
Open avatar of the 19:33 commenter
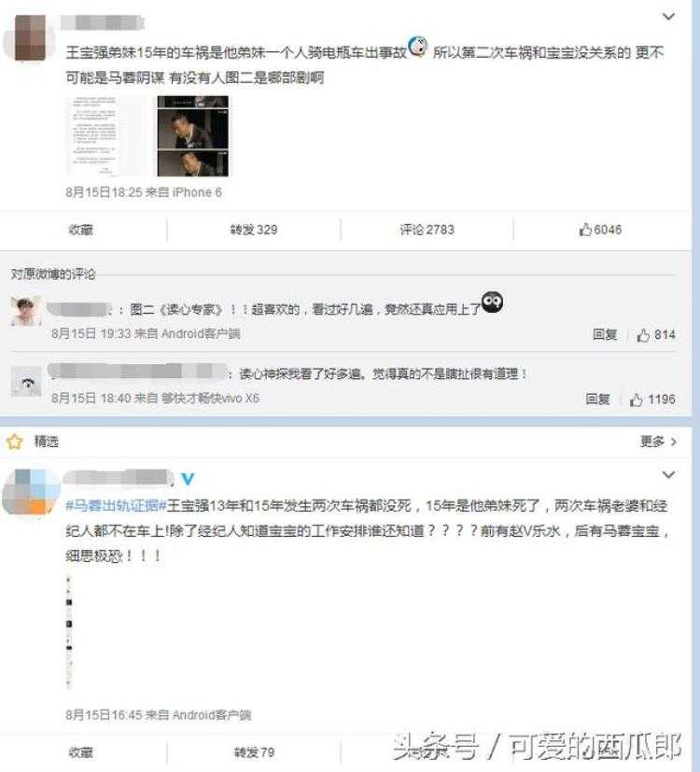tap(26, 311)
